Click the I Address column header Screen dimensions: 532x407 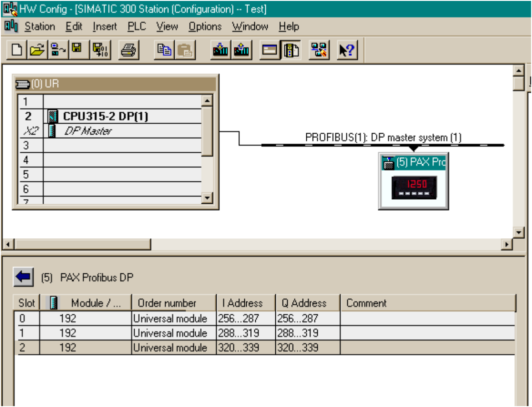(x=246, y=302)
